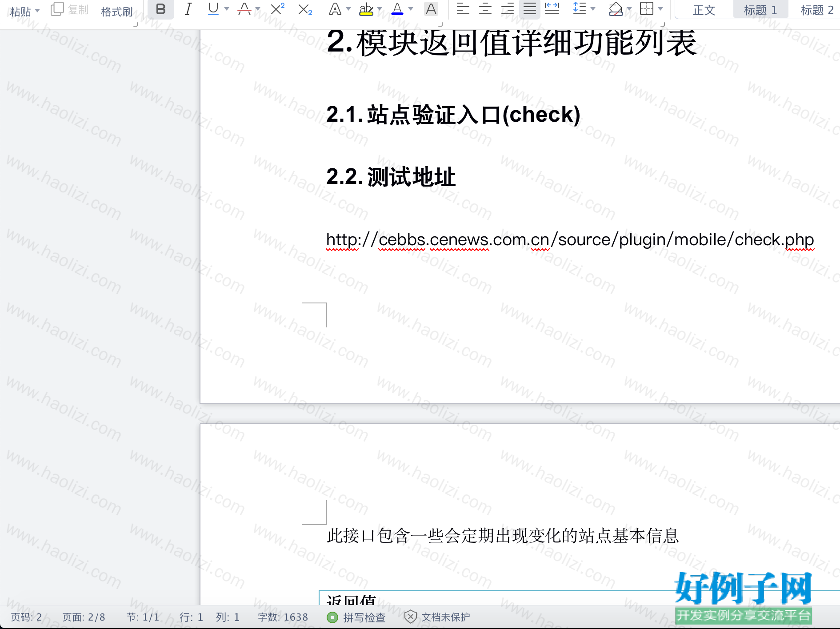Toggle bold formatting button
The width and height of the screenshot is (840, 629).
pos(161,9)
